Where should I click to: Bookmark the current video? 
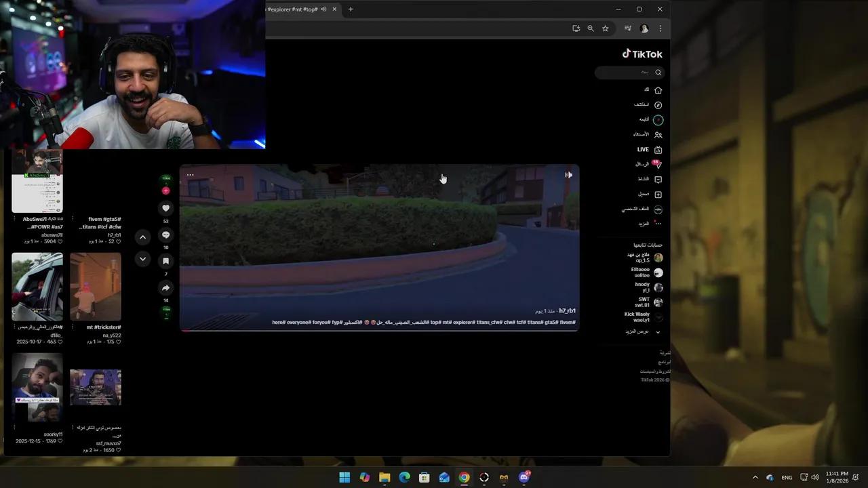click(165, 260)
